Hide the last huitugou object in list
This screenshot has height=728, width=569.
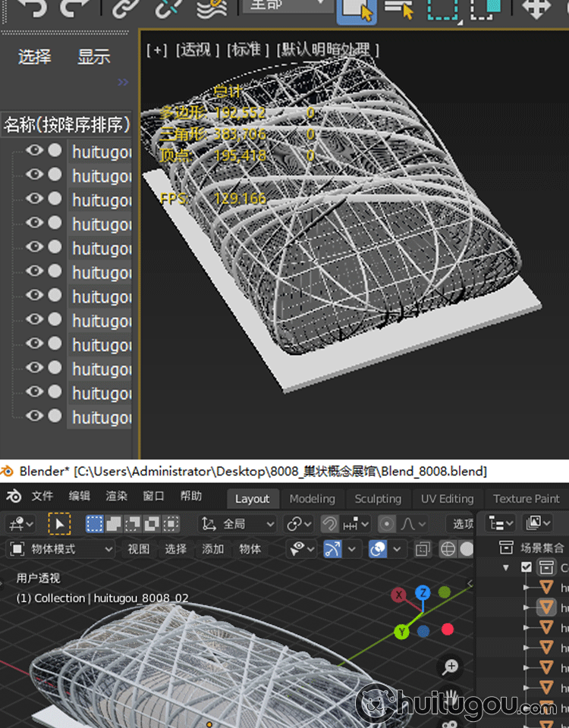tap(34, 416)
